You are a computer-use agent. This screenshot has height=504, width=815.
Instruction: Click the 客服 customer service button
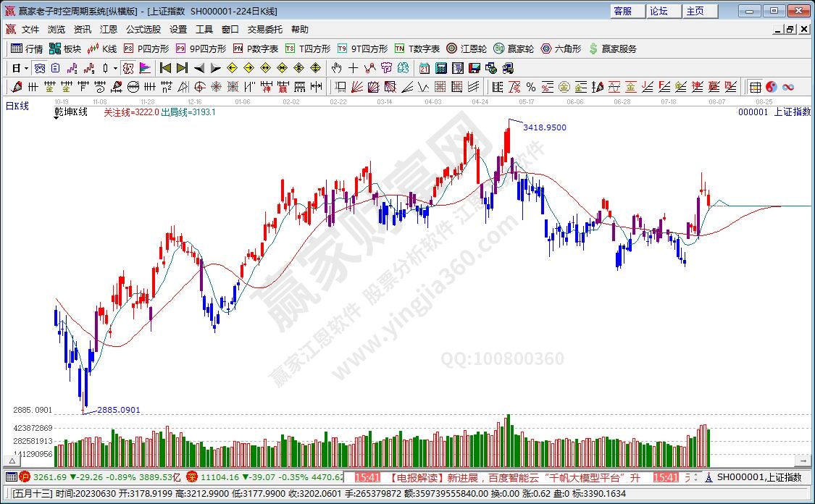click(623, 11)
